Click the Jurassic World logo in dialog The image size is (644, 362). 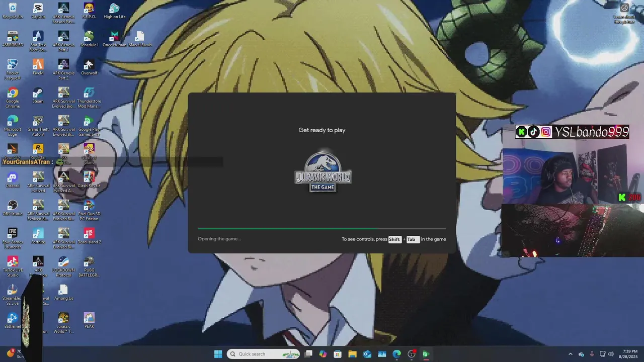click(323, 171)
